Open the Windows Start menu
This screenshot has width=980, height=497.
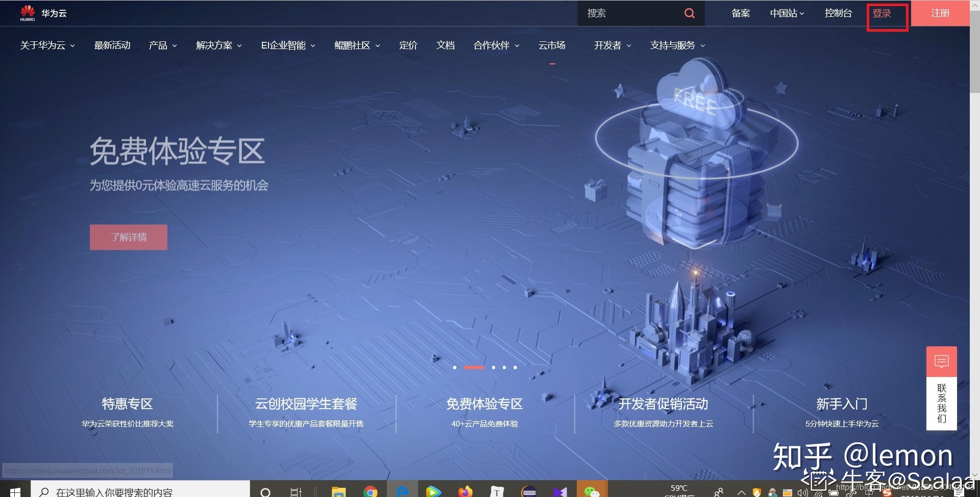point(15,492)
